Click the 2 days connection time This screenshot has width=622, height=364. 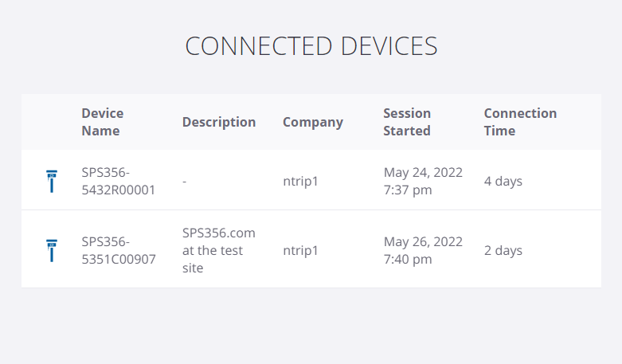[x=503, y=250]
